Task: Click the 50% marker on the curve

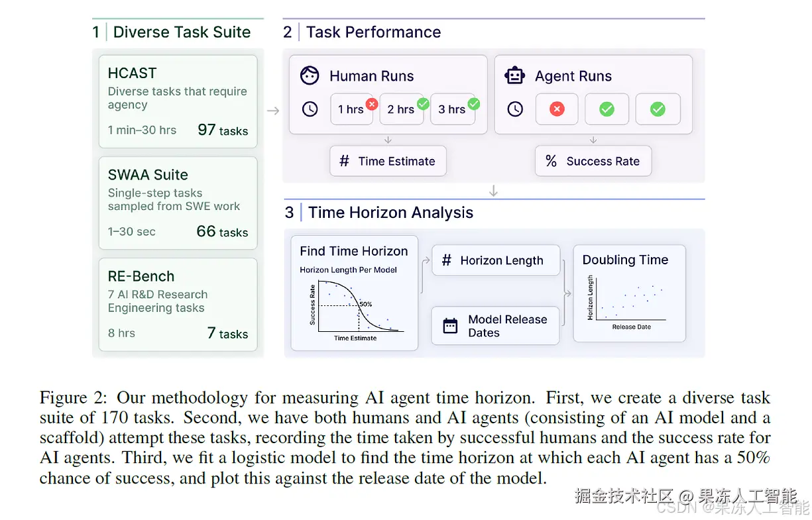Action: (359, 305)
